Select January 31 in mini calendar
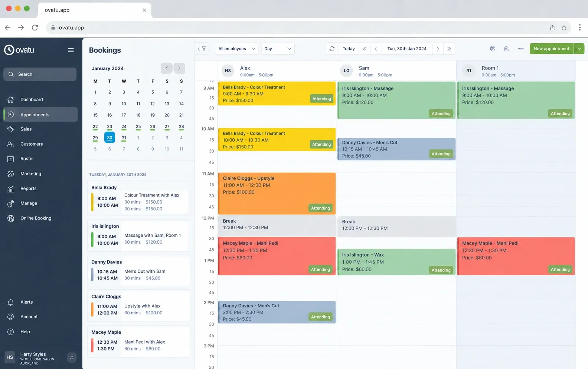Screen dimensions: 588x369 pyautogui.click(x=124, y=138)
